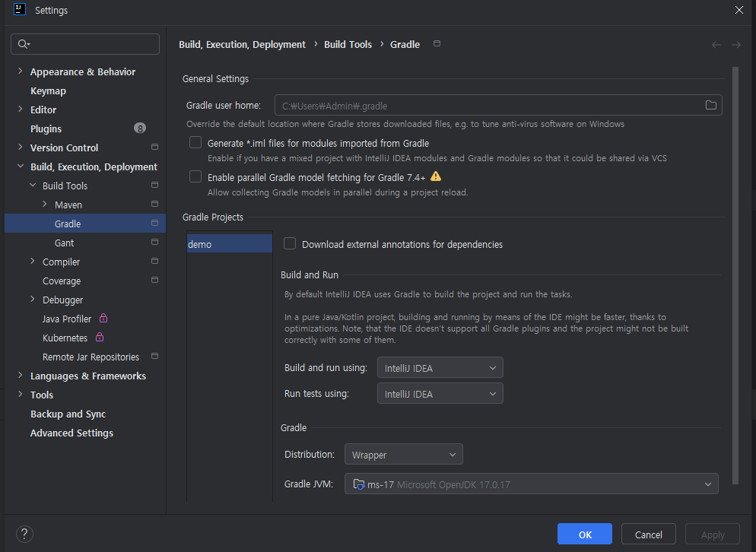Click the project-level icon beside Maven
756x552 pixels.
point(154,204)
